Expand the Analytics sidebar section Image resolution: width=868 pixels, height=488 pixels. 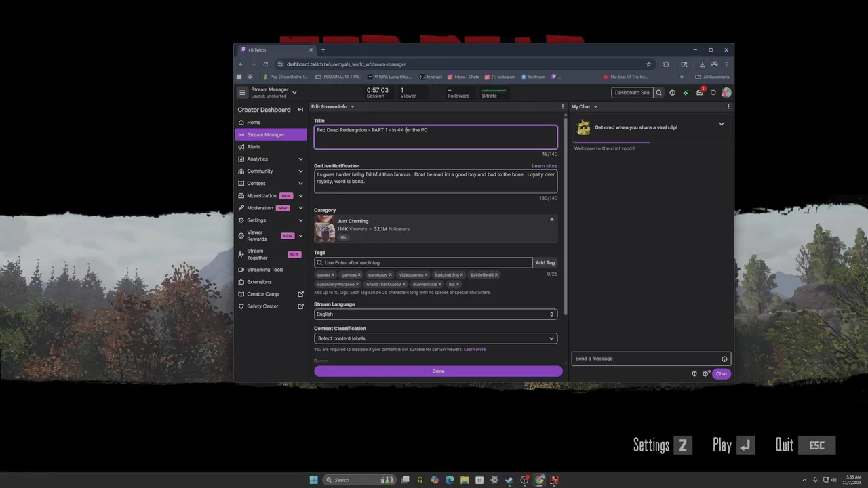point(300,159)
